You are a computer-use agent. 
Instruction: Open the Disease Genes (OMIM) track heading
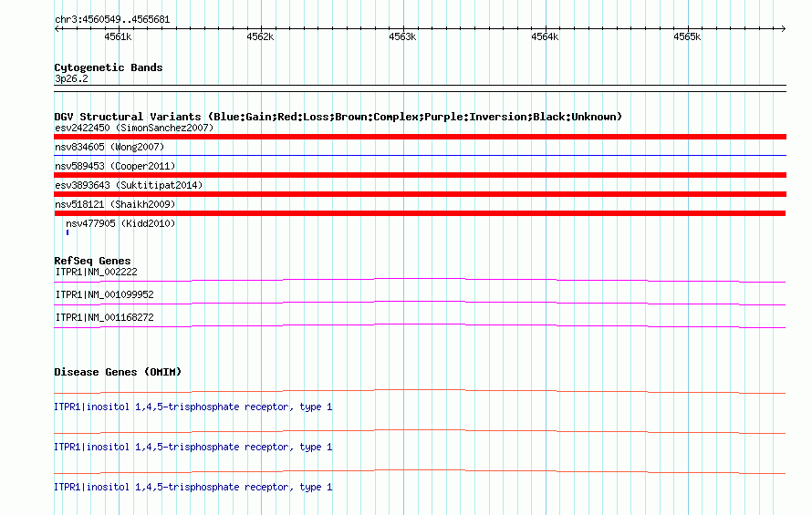(118, 372)
